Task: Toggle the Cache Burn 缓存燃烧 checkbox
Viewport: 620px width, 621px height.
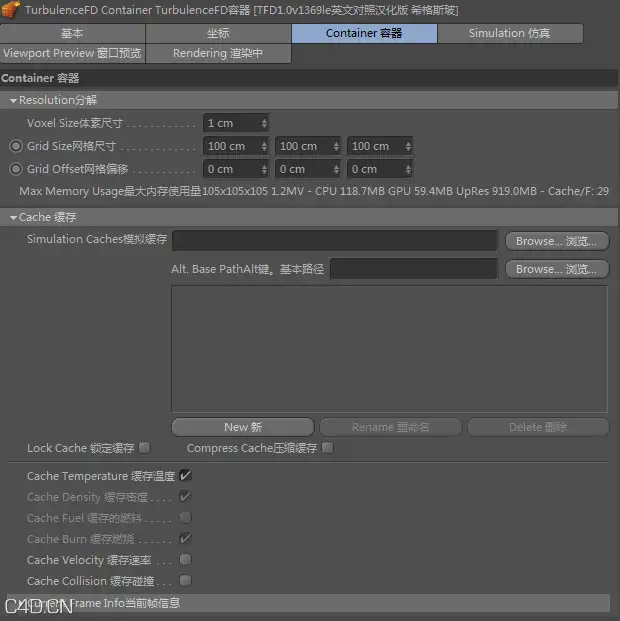Action: click(185, 538)
